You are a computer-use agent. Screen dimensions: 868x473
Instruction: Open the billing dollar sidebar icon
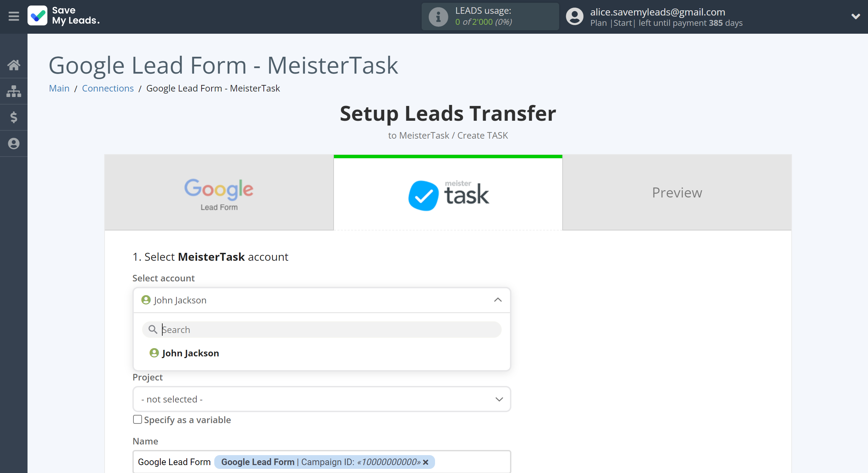[x=14, y=117]
